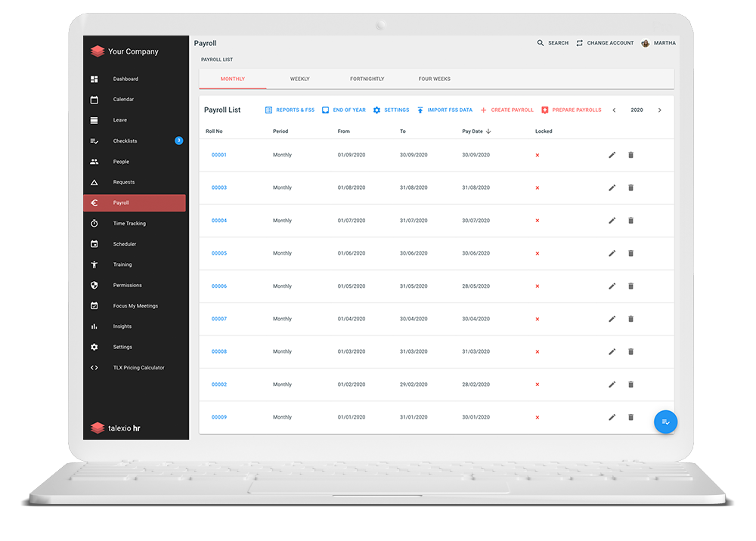Click End of Year button

tap(344, 110)
